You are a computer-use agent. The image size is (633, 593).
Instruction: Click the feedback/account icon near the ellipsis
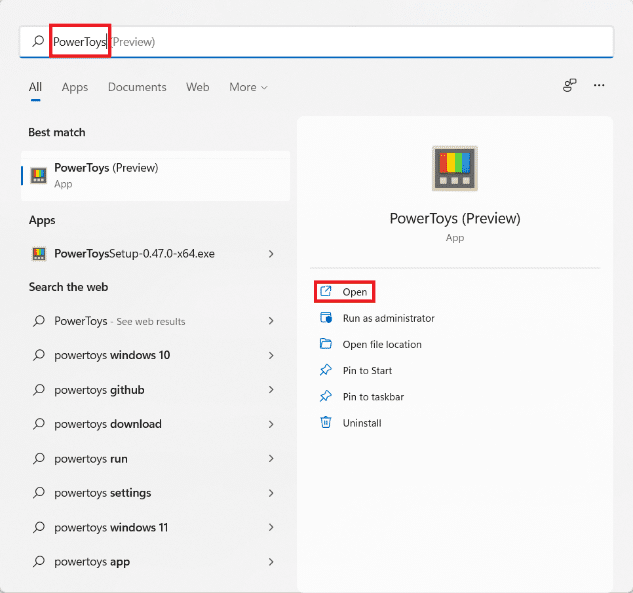570,85
